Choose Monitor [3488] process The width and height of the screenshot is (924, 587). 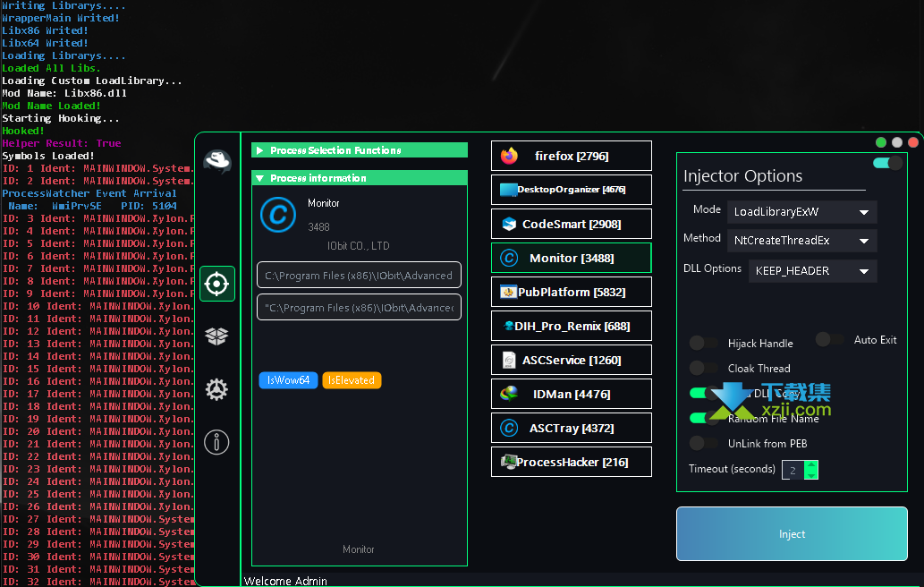[572, 258]
